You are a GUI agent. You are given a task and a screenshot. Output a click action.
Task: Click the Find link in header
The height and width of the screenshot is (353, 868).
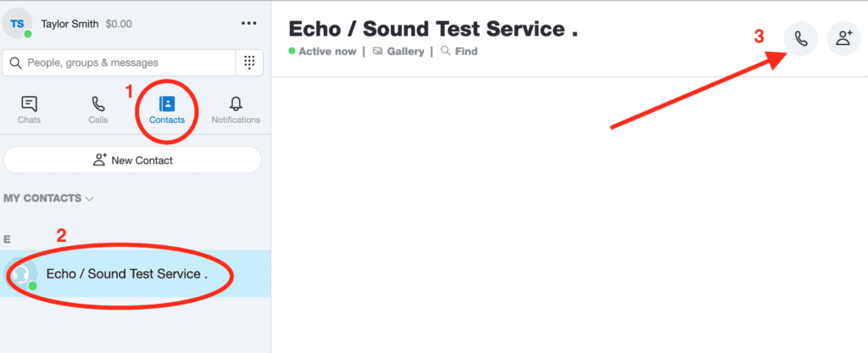click(x=465, y=52)
